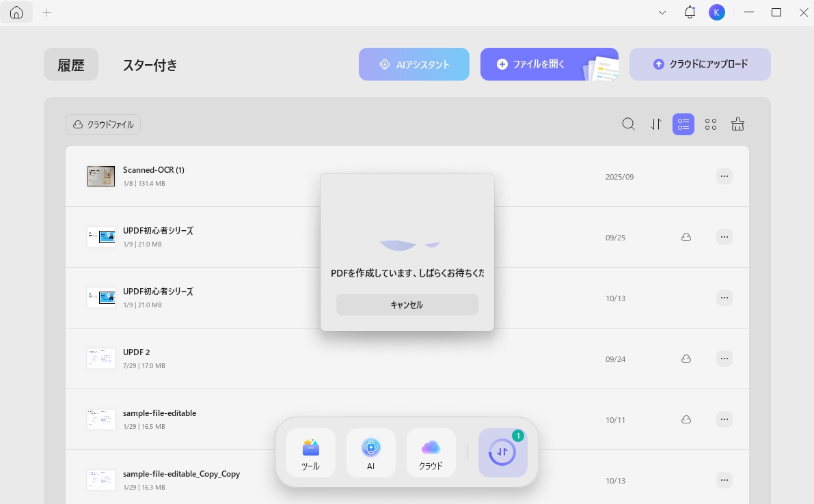Viewport: 814px width, 504px height.
Task: Click the 1/29 | 16.3 MB file info
Action: 144,488
